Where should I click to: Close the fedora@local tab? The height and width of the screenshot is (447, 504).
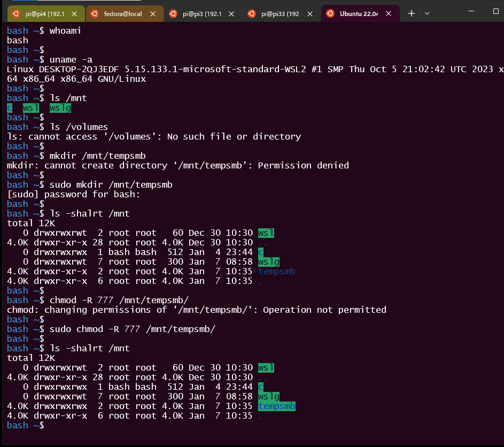click(151, 13)
